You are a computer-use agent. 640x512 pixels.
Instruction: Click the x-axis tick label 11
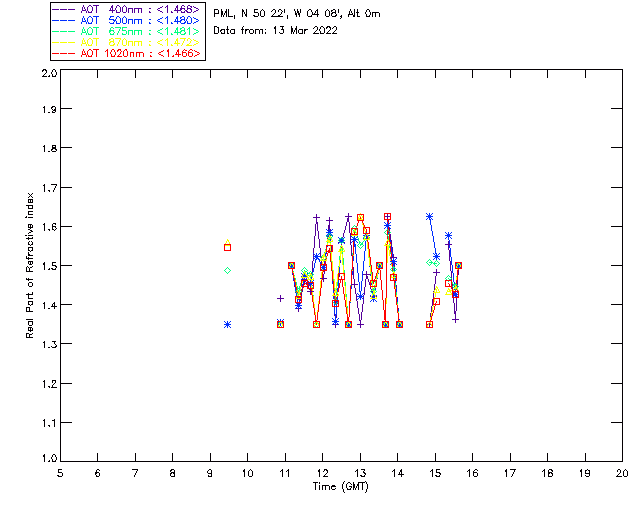coord(285,473)
